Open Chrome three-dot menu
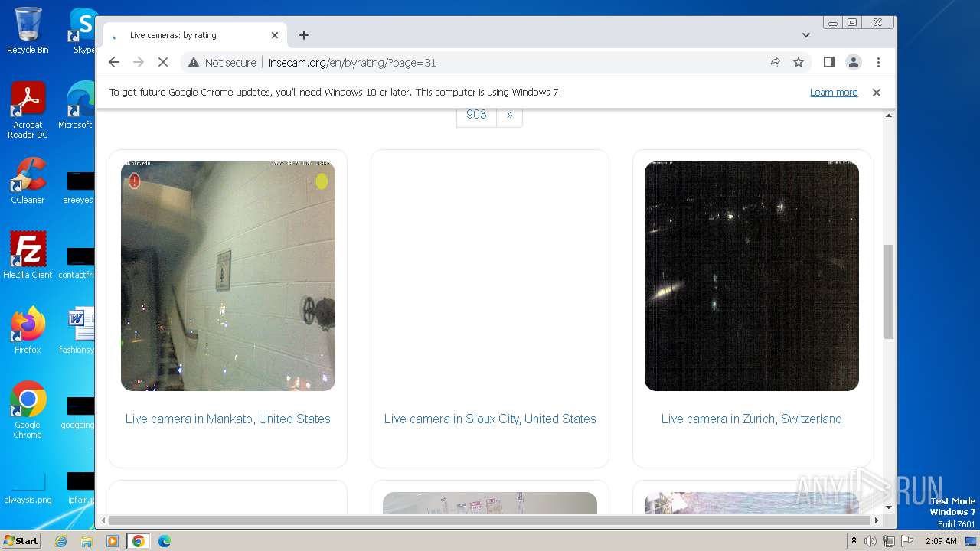980x551 pixels. pos(878,62)
